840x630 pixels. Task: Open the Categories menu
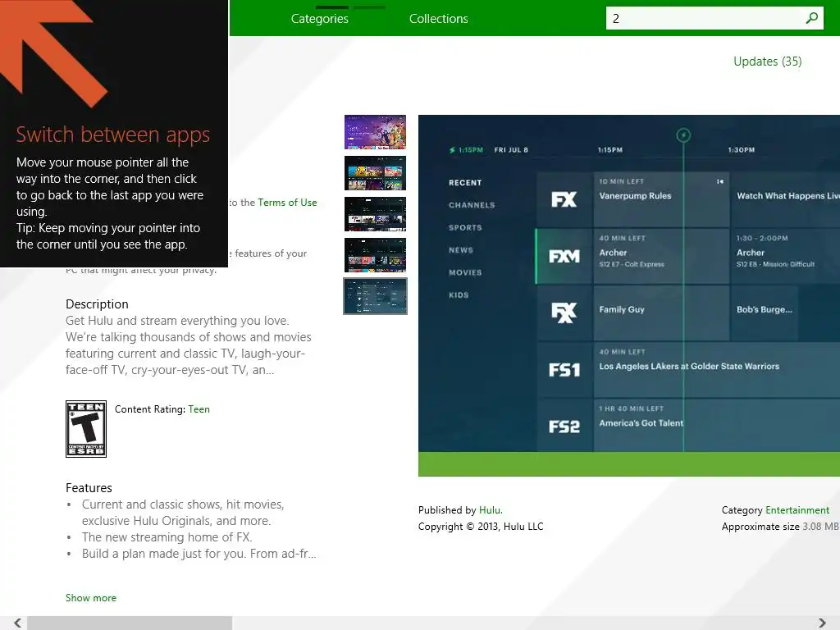point(319,19)
